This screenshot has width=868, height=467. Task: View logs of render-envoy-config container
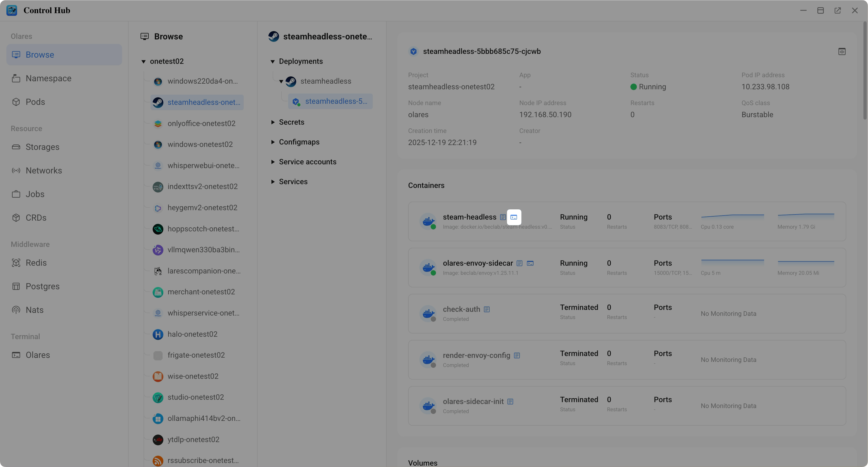pos(517,355)
